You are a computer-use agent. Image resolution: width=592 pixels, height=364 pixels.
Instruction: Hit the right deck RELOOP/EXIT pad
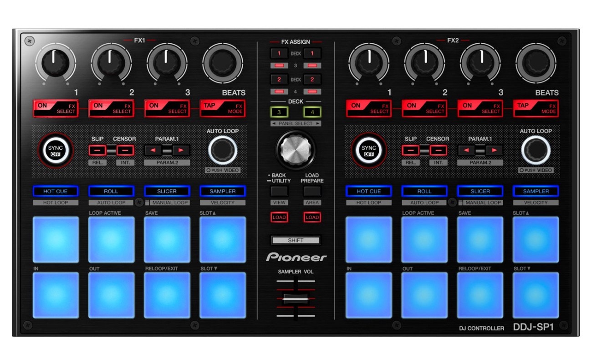pyautogui.click(x=480, y=295)
